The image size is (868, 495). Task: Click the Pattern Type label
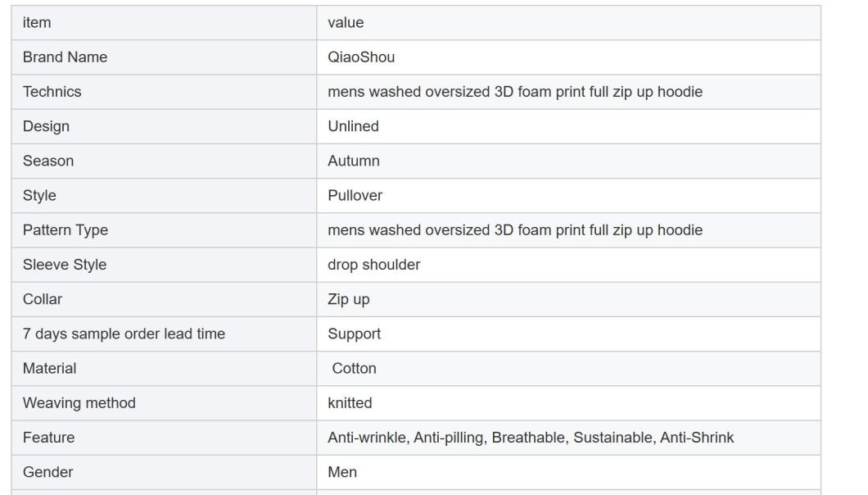click(x=66, y=230)
